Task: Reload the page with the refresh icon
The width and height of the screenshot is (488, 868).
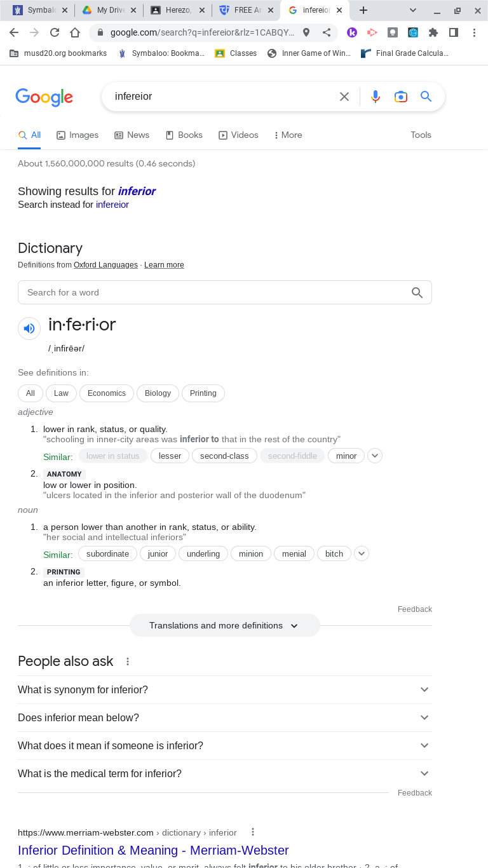Action: 55,33
